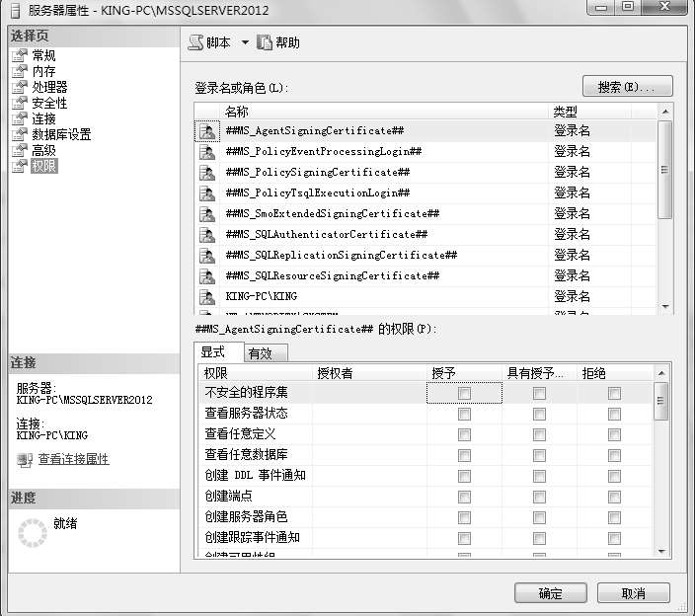Select 高级 in the page list
Viewport: 695px width, 616px height.
tap(43, 150)
